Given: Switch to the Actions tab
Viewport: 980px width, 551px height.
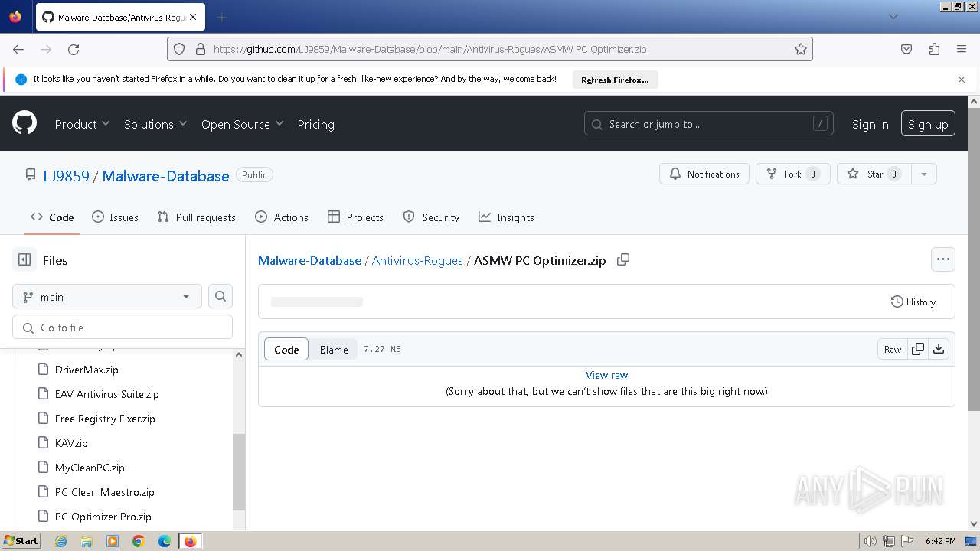Looking at the screenshot, I should pos(282,217).
